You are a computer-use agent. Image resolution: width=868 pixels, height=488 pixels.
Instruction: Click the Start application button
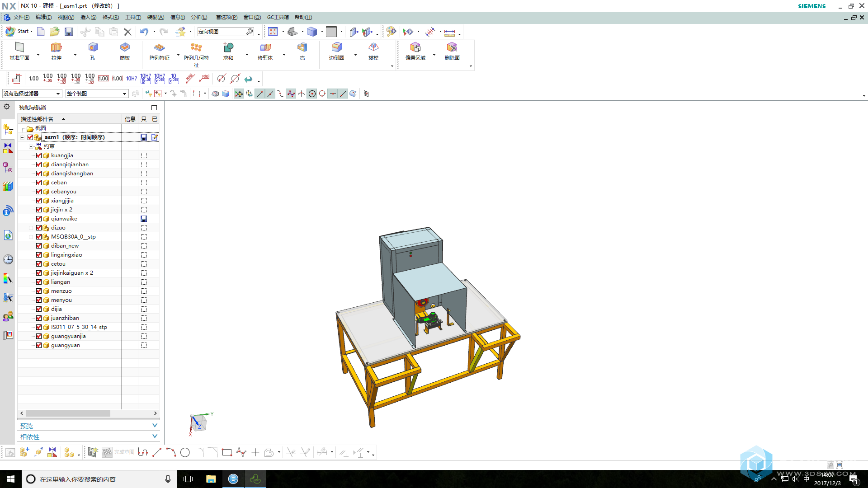[x=19, y=32]
